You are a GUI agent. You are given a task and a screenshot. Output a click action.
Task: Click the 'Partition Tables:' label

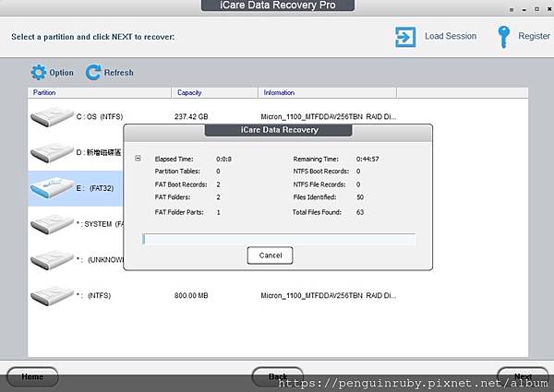point(177,172)
